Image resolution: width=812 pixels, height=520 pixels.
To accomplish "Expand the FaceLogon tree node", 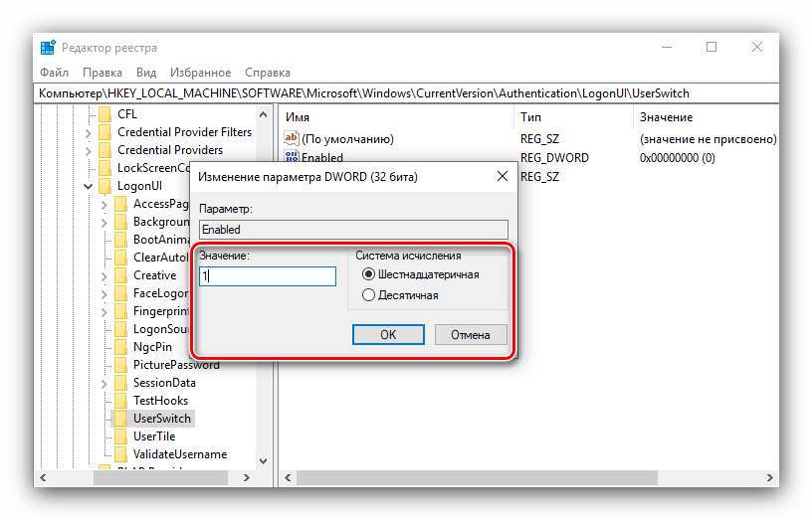I will click(104, 294).
